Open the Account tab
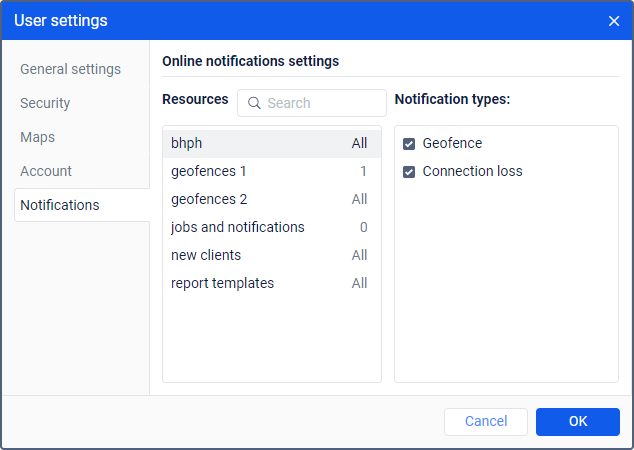Screen dimensions: 634x450 pos(46,171)
